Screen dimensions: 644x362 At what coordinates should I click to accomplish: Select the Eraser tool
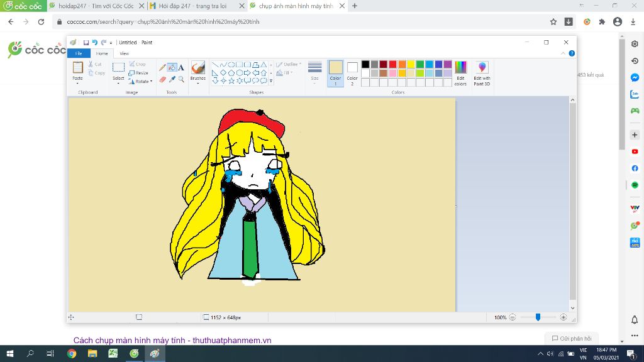163,79
